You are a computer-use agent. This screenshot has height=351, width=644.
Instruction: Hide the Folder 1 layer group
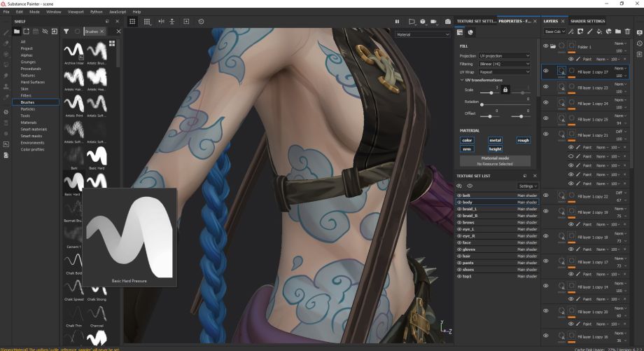546,46
